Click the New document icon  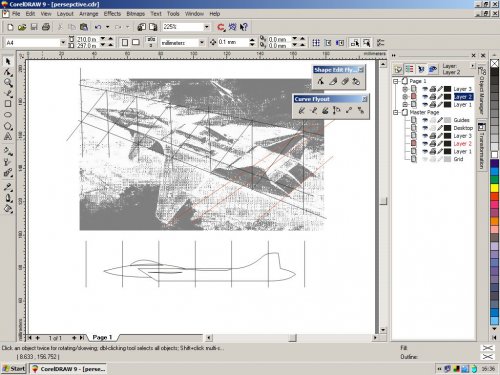[10, 27]
